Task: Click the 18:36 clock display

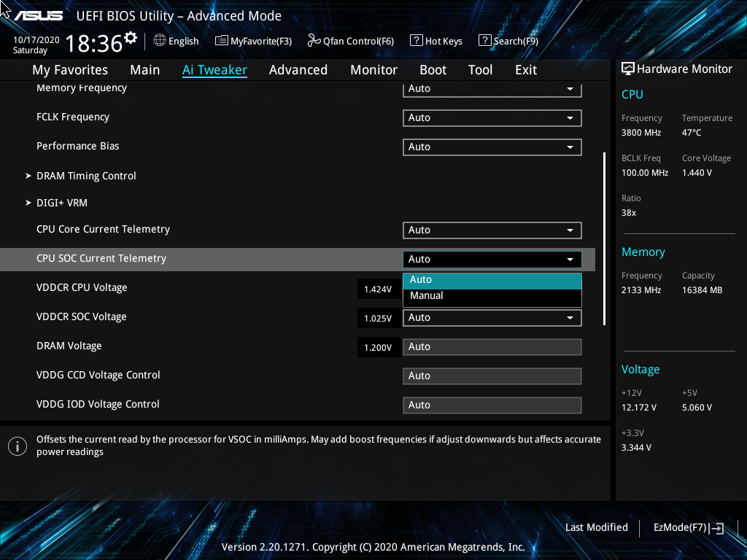Action: tap(94, 44)
